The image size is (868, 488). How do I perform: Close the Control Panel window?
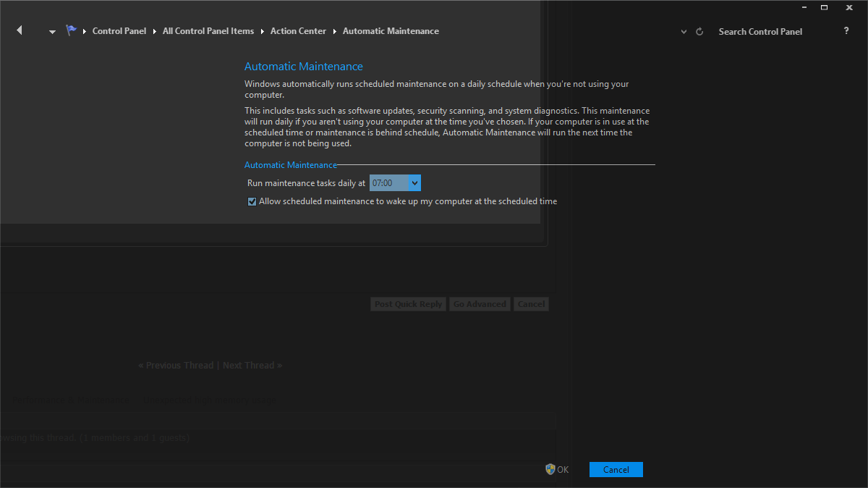(x=849, y=7)
